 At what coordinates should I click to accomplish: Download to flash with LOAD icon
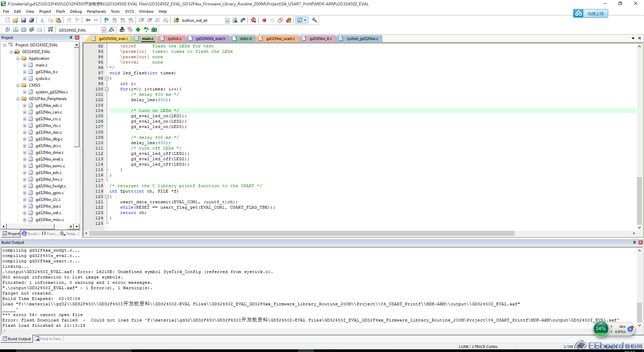(50, 30)
